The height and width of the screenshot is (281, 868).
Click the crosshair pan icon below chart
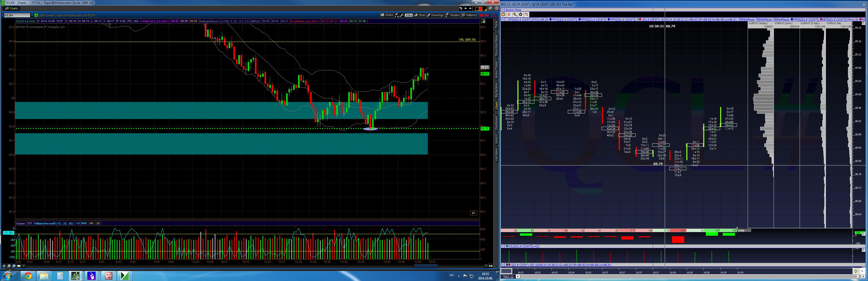tap(4, 266)
